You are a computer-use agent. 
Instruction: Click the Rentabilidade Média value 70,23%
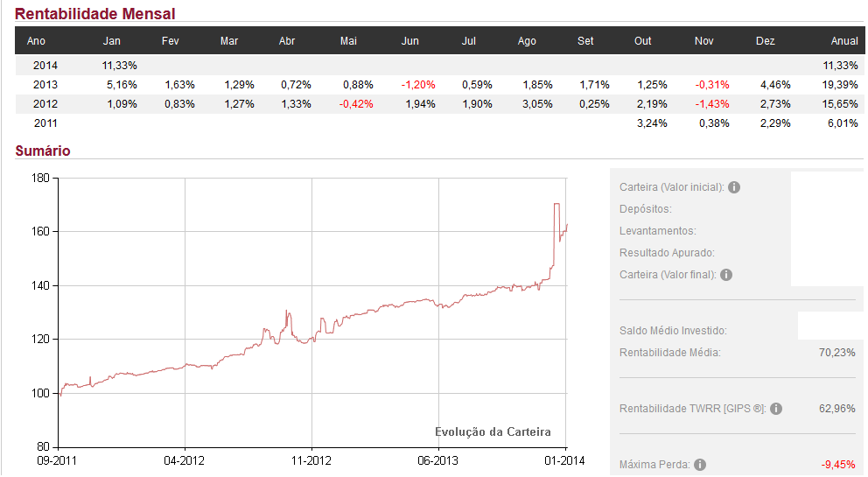(836, 353)
